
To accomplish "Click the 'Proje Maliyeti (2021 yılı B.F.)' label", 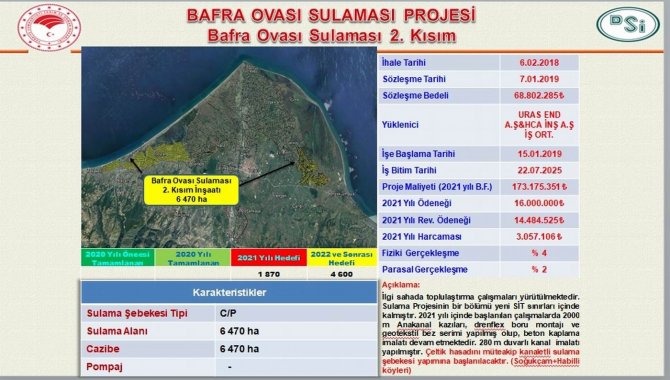I will (x=437, y=187).
